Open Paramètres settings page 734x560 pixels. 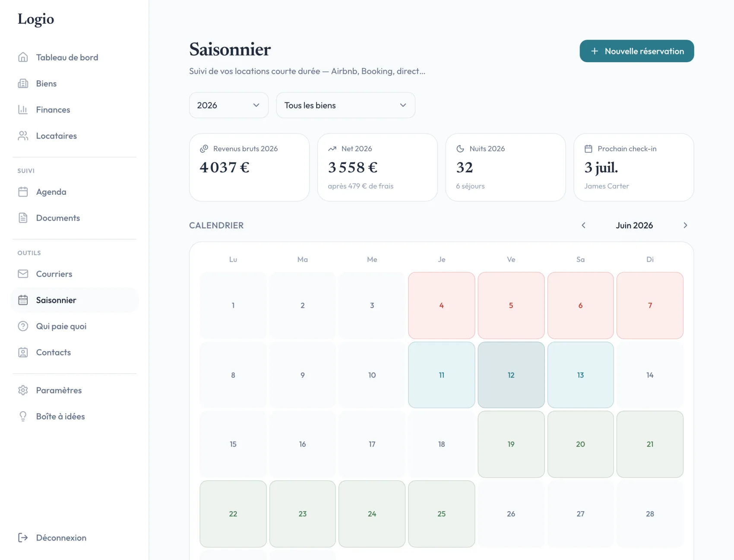coord(74,390)
